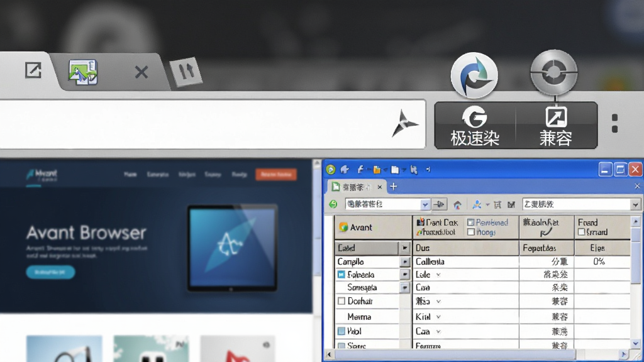Click the checkmark pen icon in header
Screen dimensions: 644x362
tap(547, 233)
